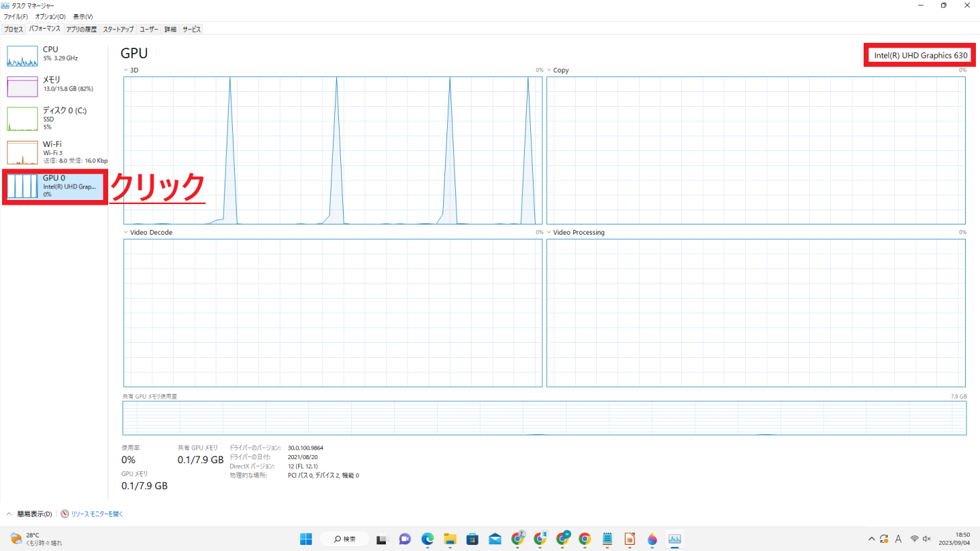The height and width of the screenshot is (551, 980).
Task: Click the 共有 GPU メモリ usage graph
Action: (544, 418)
